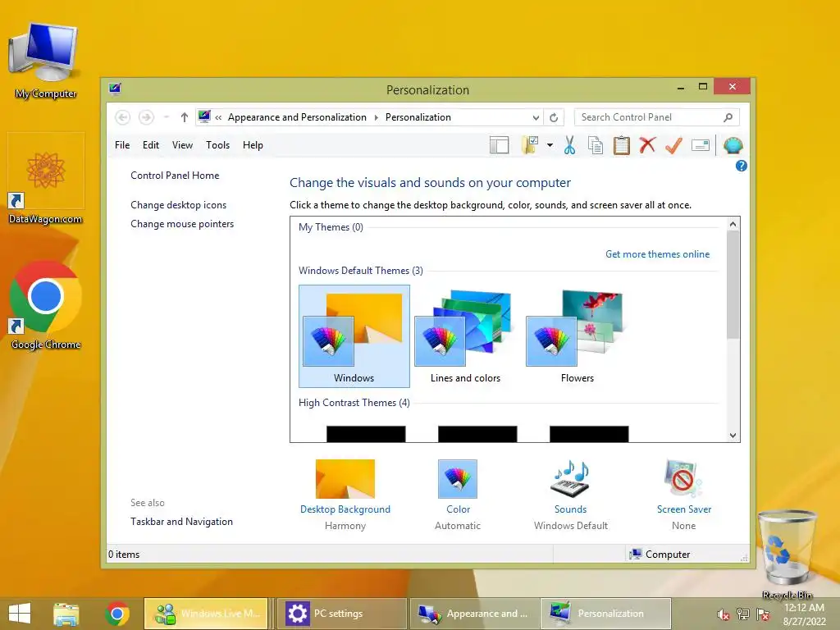Refresh the Personalization page
The width and height of the screenshot is (840, 630).
[x=554, y=117]
